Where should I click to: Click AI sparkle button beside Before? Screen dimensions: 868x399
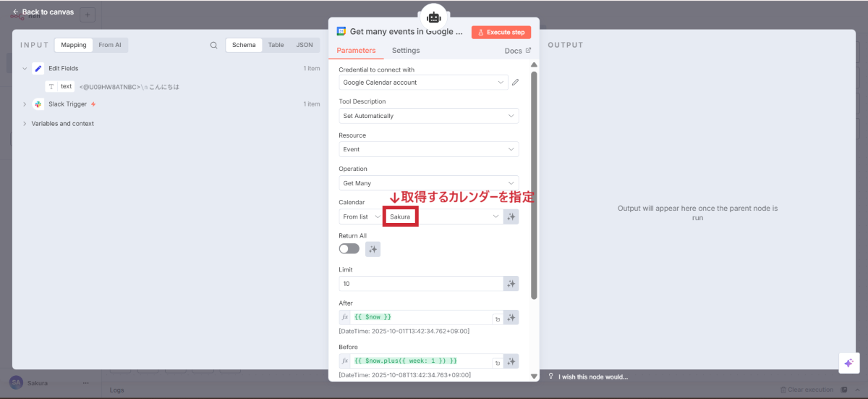click(511, 361)
